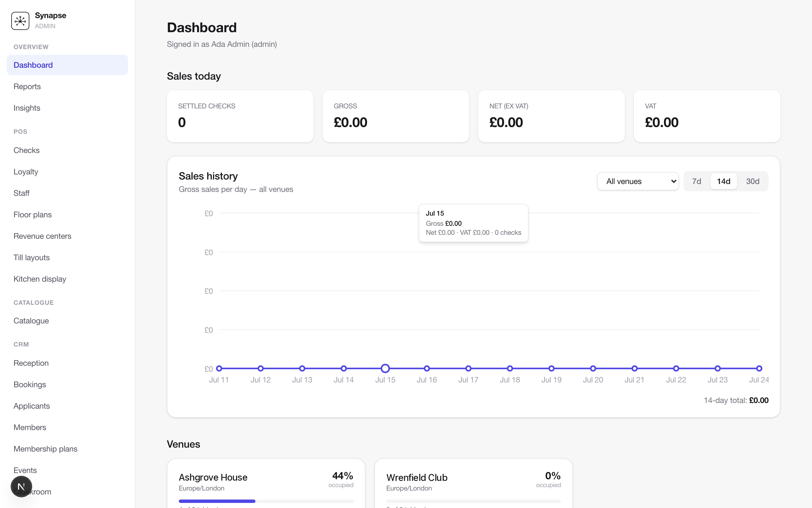
Task: Open Floor plans in sidebar
Action: (x=67, y=215)
